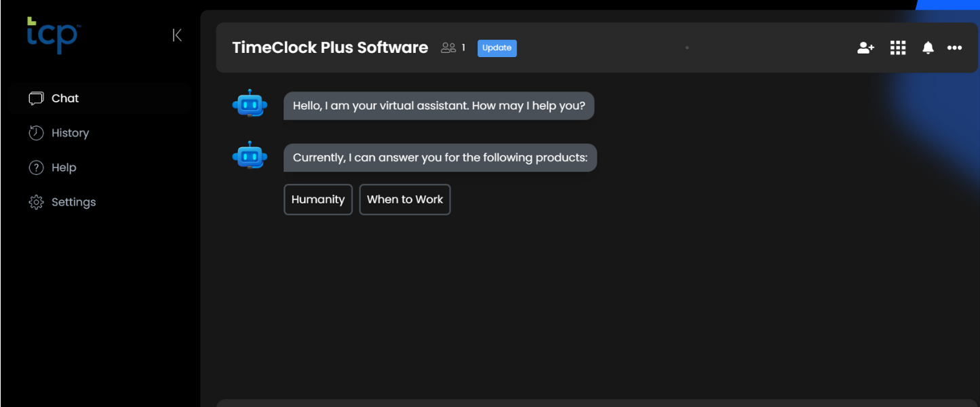Open the Settings section
The image size is (980, 407).
pyautogui.click(x=62, y=202)
